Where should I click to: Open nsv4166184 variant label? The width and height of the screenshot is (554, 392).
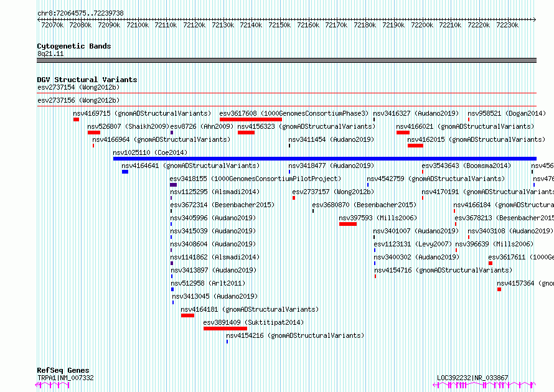click(x=504, y=205)
